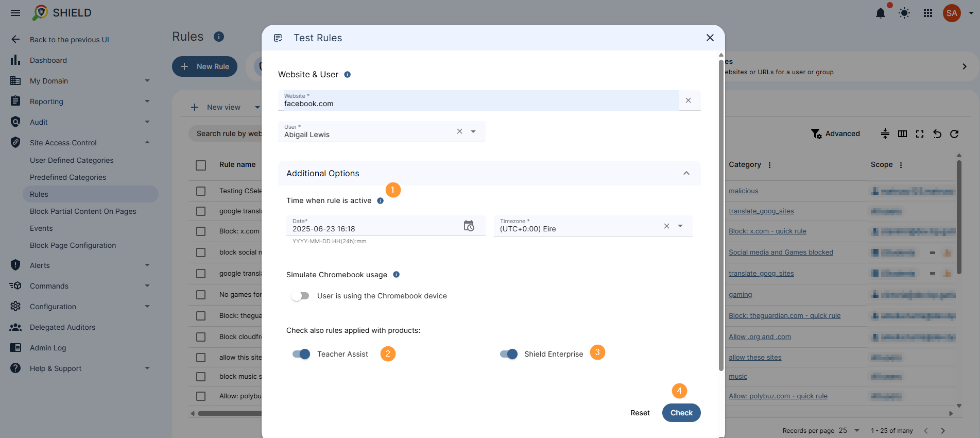Open Dashboard in the sidebar
This screenshot has height=438, width=980.
pyautogui.click(x=48, y=60)
